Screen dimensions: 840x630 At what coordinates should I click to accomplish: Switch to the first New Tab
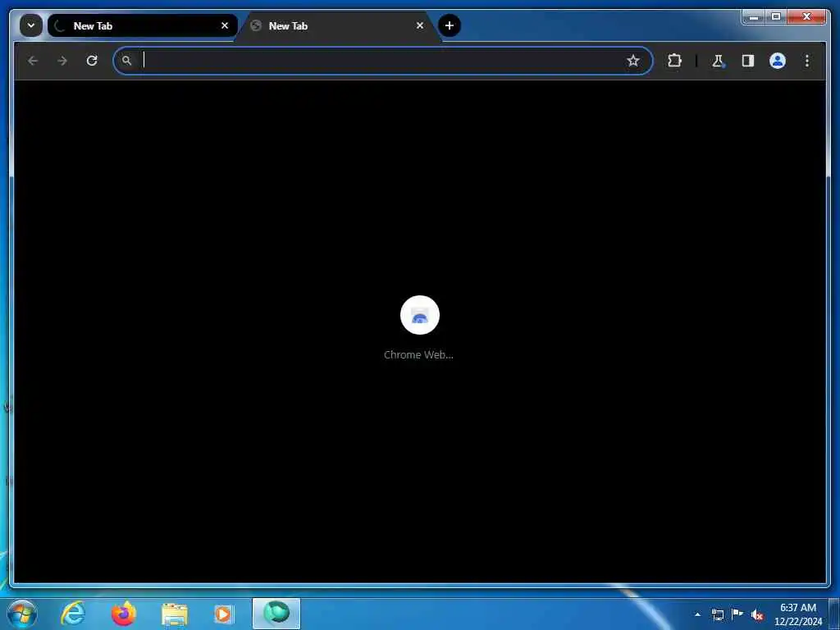point(142,25)
